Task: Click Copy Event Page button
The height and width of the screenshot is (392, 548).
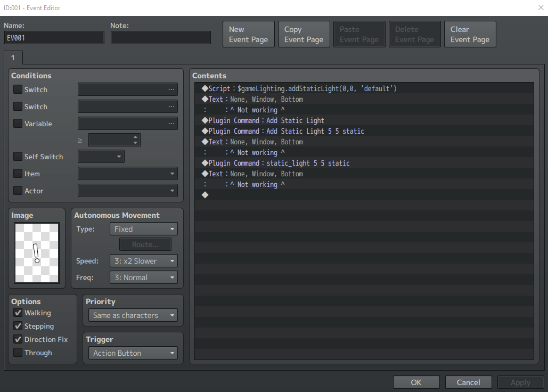Action: pos(304,34)
